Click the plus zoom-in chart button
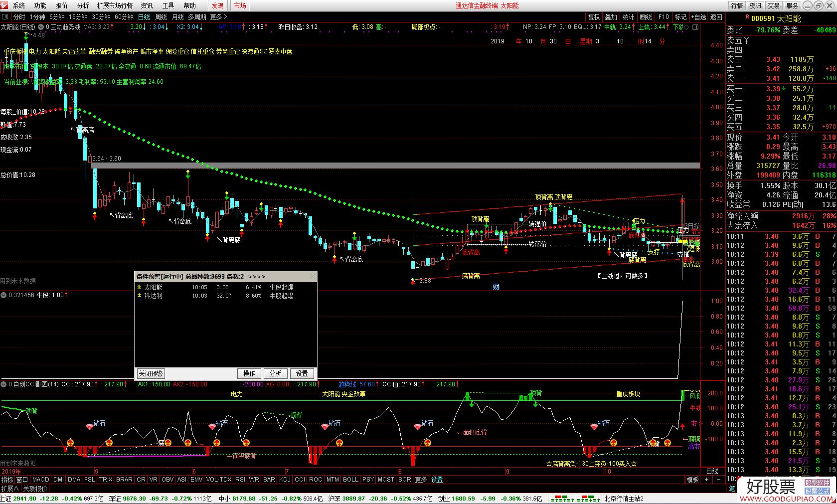The image size is (837, 504). coord(707,480)
